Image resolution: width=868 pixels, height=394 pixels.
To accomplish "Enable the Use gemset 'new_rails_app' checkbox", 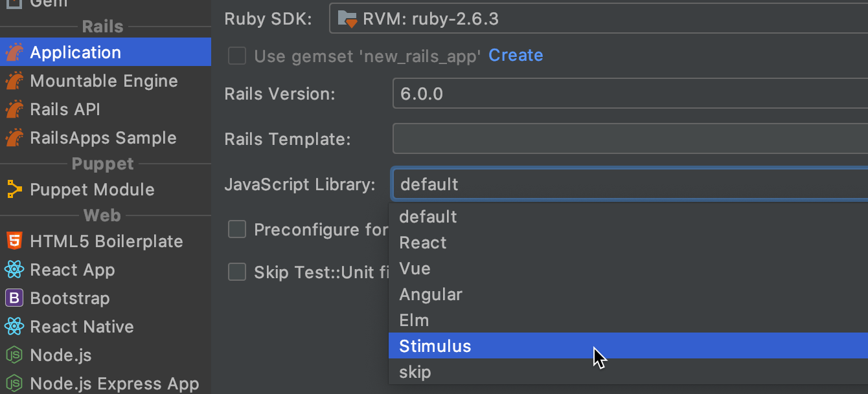I will (237, 56).
